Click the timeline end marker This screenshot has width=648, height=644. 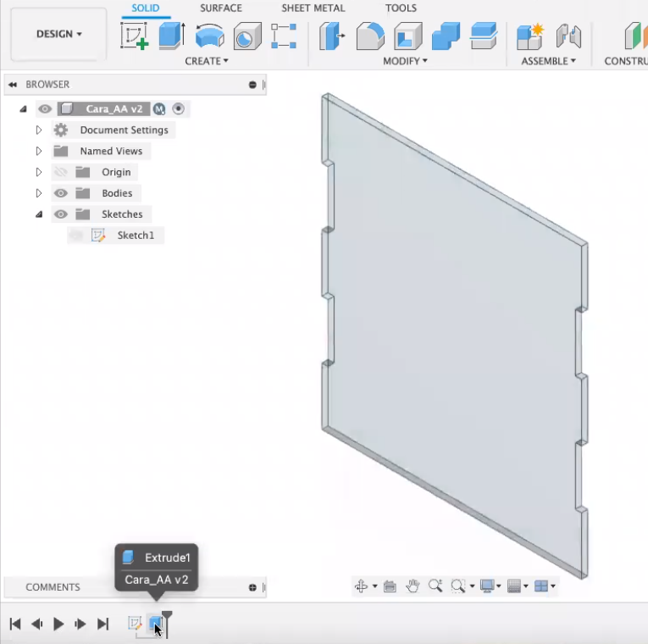pyautogui.click(x=167, y=624)
